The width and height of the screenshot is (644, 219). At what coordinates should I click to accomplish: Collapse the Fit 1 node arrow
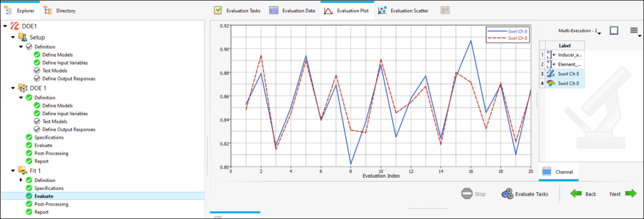(13, 171)
